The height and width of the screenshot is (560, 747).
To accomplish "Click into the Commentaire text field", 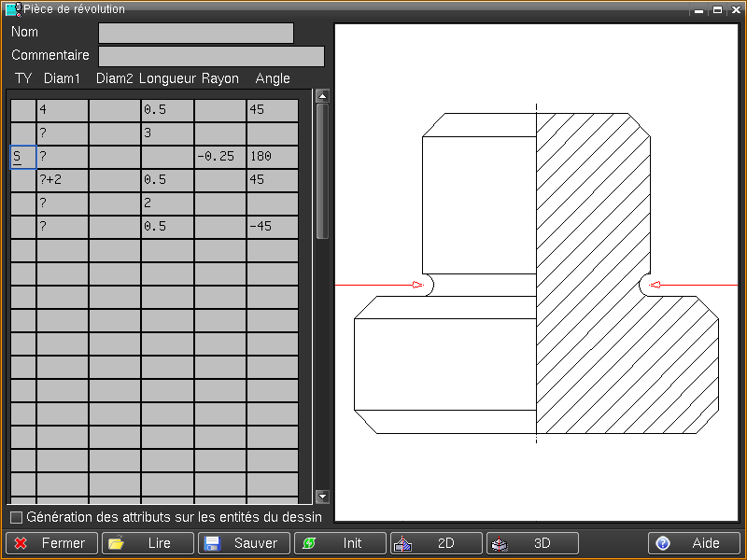I will [x=211, y=56].
